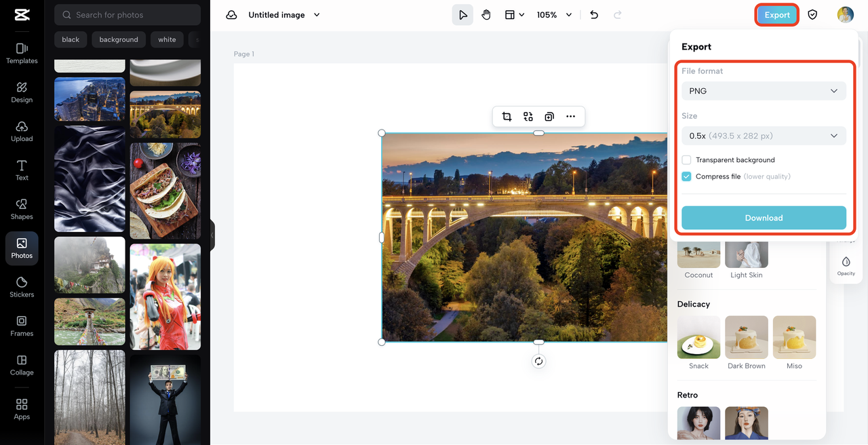The width and height of the screenshot is (868, 445).
Task: Click the cloud save icon
Action: 231,15
